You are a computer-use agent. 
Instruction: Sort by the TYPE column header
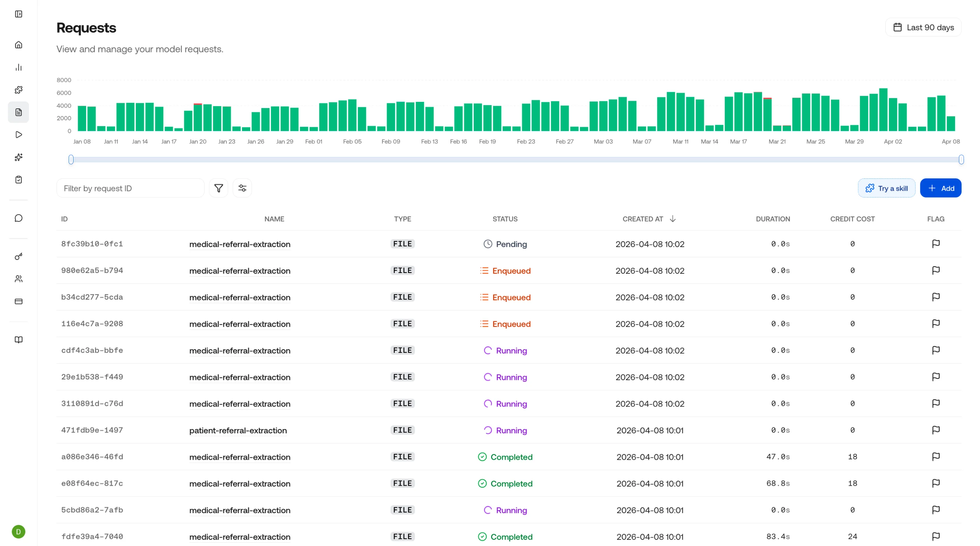(402, 219)
